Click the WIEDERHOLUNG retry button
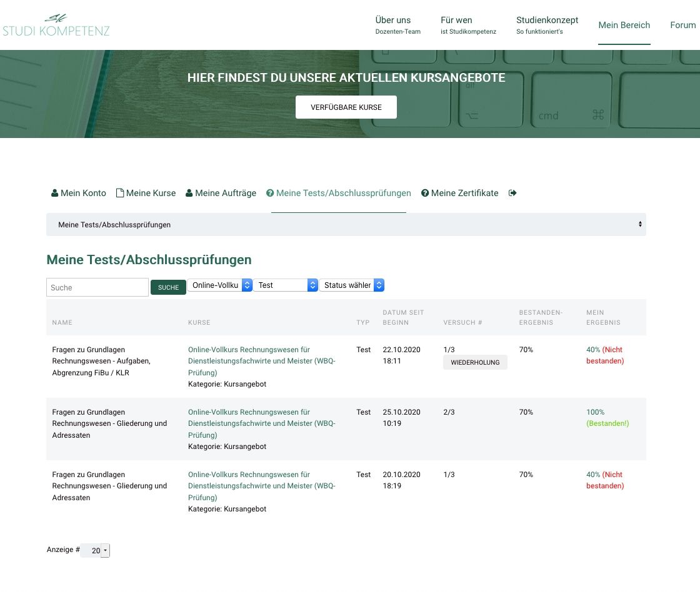This screenshot has height=592, width=700. 475,362
